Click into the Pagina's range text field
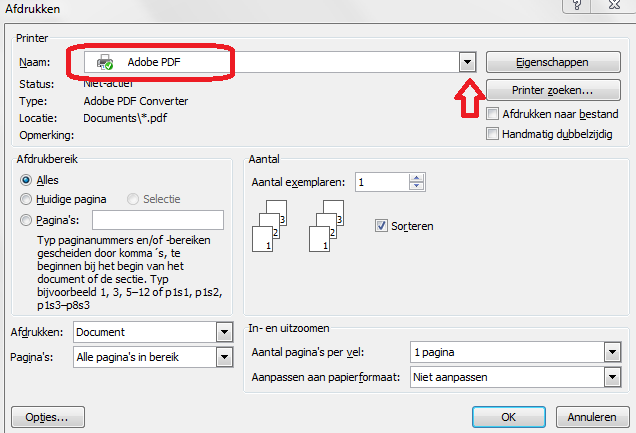 tap(158, 219)
